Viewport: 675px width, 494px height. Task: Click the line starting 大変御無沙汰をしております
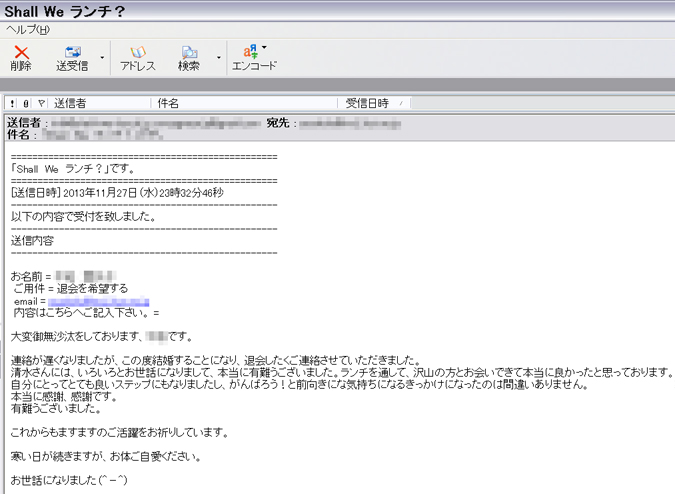101,337
